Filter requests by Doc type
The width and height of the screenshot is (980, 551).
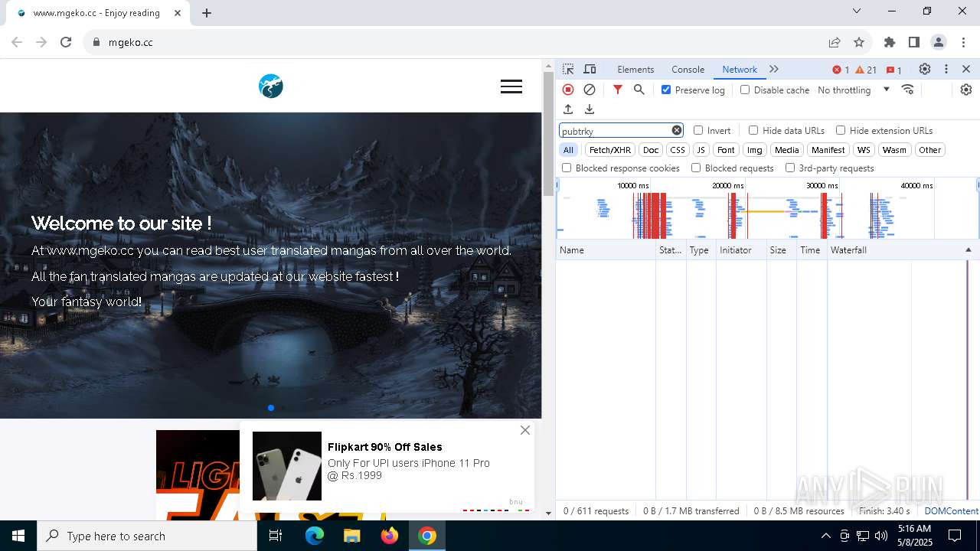(x=651, y=150)
